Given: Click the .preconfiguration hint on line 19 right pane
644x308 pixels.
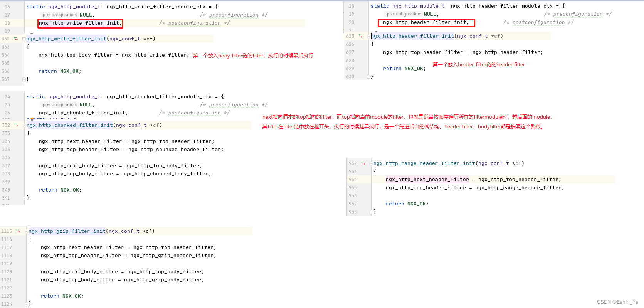Looking at the screenshot, I should [x=403, y=14].
